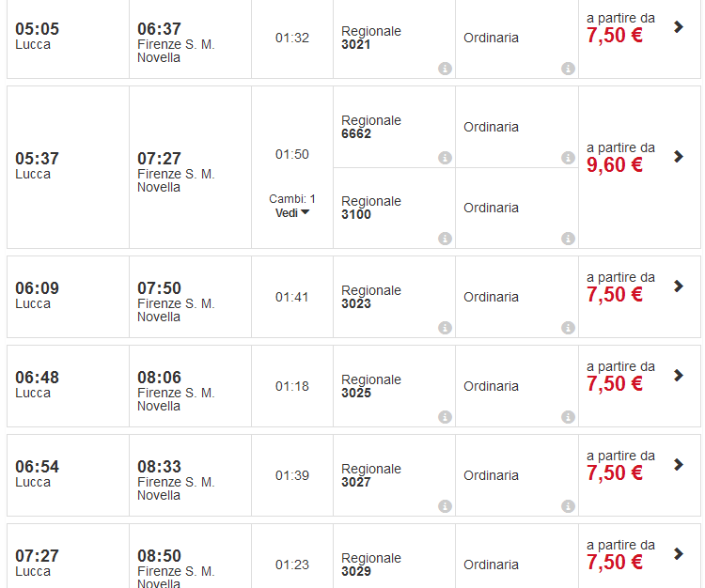
Task: Expand fare arrow for the 9,60 € trip
Action: tap(679, 156)
